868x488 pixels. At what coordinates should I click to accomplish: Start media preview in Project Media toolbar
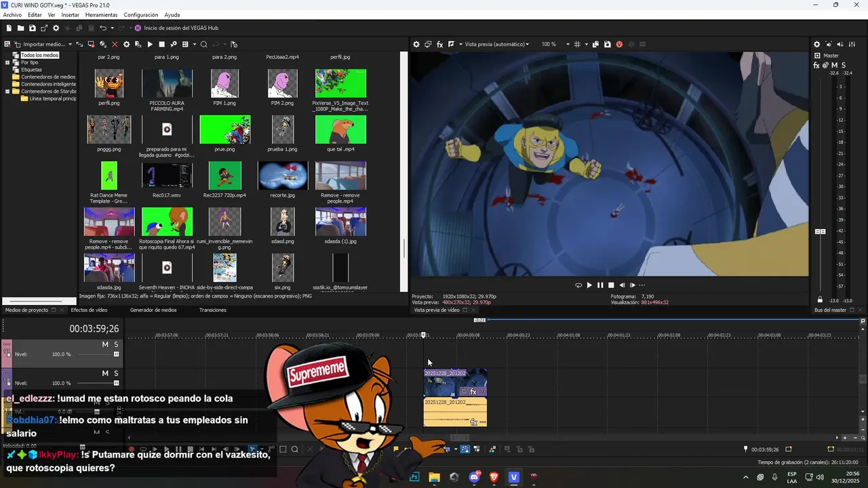(150, 44)
